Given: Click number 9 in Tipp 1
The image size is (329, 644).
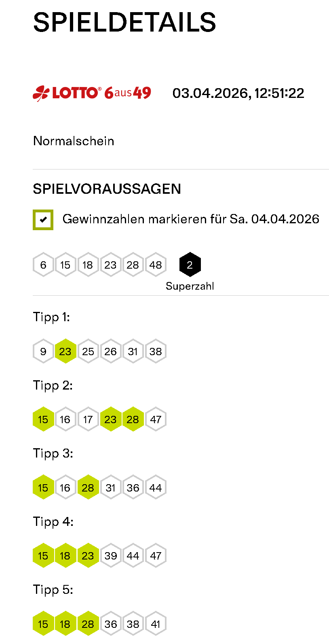Looking at the screenshot, I should pos(43,352).
